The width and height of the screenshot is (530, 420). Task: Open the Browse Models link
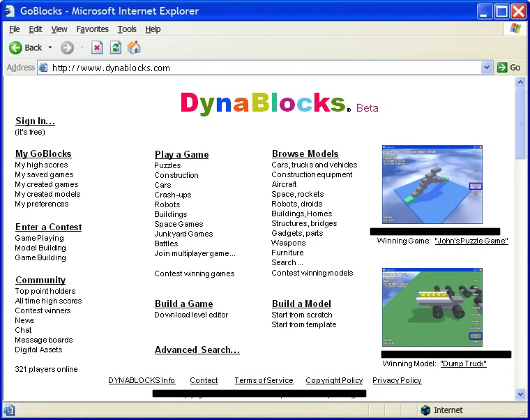305,154
